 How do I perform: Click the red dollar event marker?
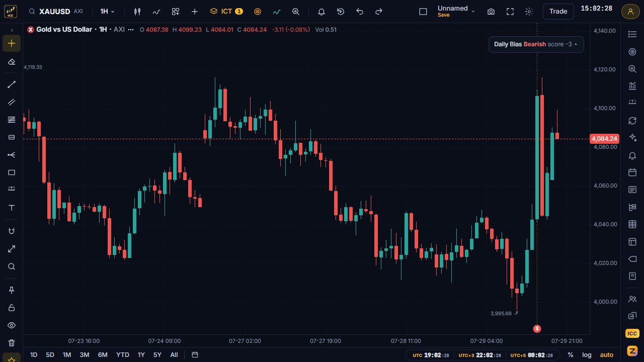click(x=537, y=329)
